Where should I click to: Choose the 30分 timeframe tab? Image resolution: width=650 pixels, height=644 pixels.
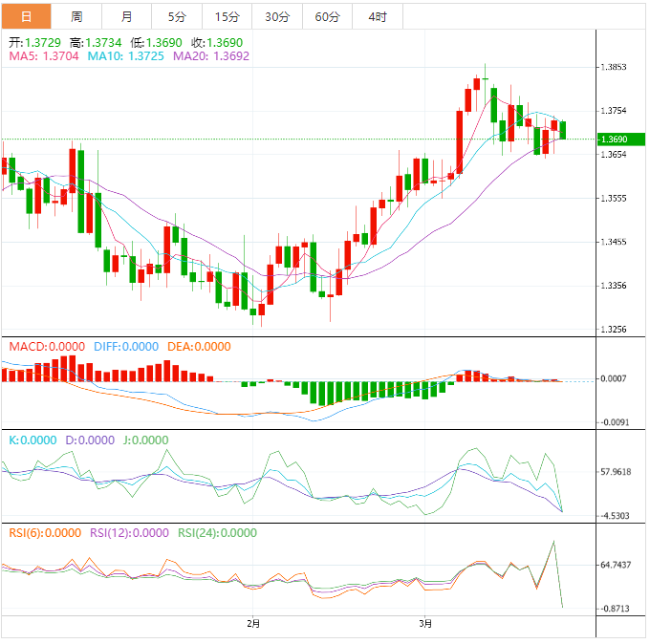pyautogui.click(x=277, y=16)
